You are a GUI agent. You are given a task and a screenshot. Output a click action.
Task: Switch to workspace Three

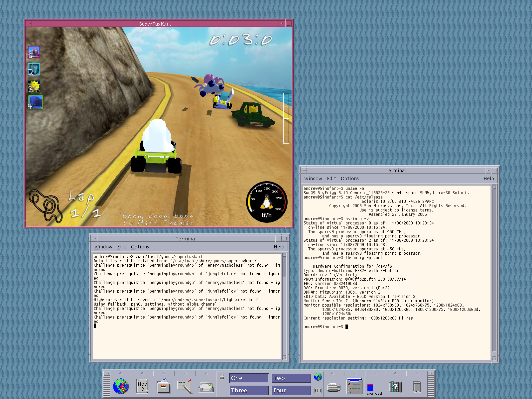[x=249, y=390]
